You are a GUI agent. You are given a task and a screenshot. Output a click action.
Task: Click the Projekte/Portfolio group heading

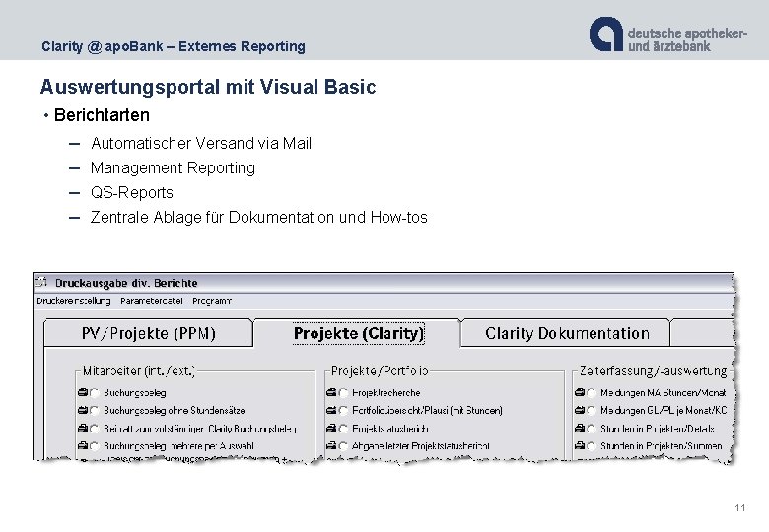pyautogui.click(x=380, y=371)
